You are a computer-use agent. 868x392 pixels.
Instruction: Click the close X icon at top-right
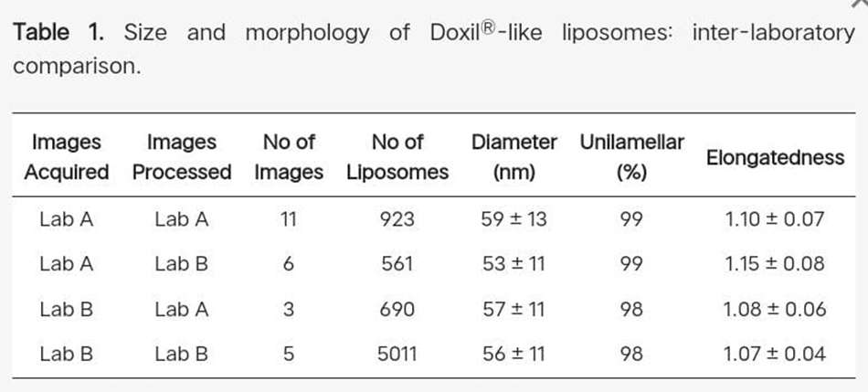coord(860,3)
